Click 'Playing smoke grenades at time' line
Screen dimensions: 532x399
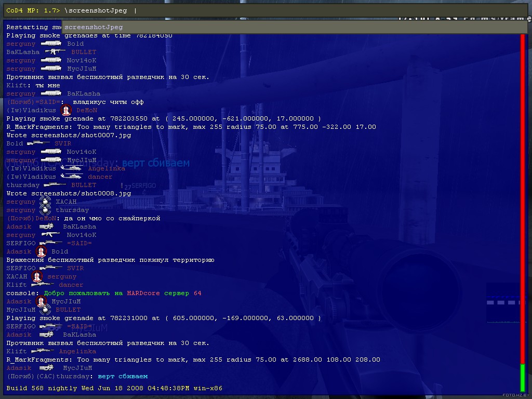89,35
